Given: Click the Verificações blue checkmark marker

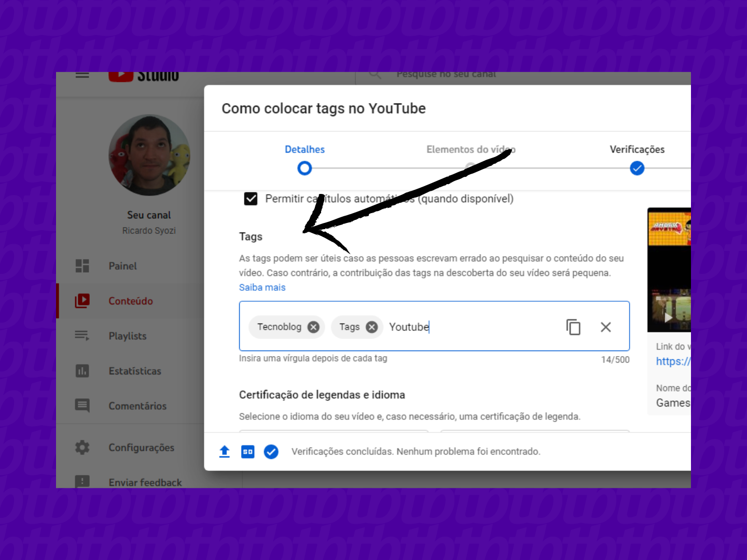Looking at the screenshot, I should coord(637,169).
